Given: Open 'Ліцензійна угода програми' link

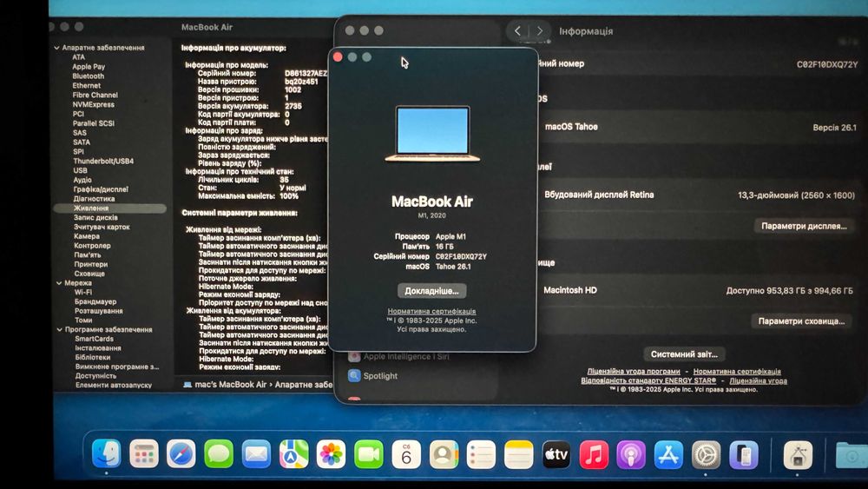Looking at the screenshot, I should pyautogui.click(x=634, y=371).
